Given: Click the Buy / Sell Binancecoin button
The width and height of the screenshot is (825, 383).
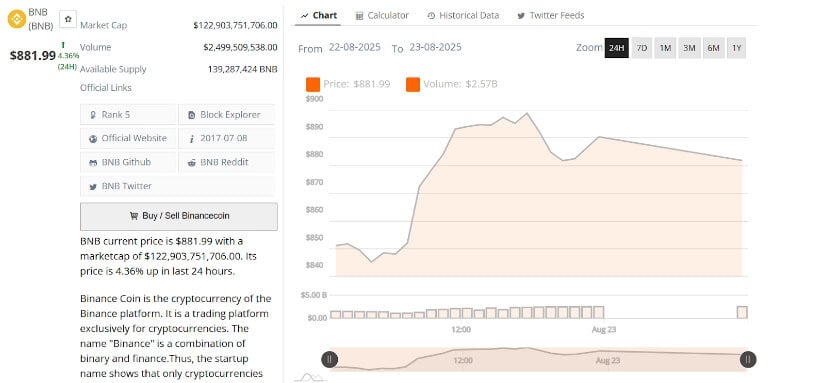Looking at the screenshot, I should (x=179, y=216).
